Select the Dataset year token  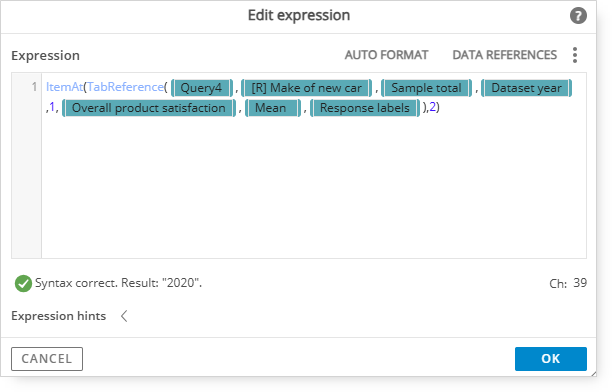click(527, 87)
